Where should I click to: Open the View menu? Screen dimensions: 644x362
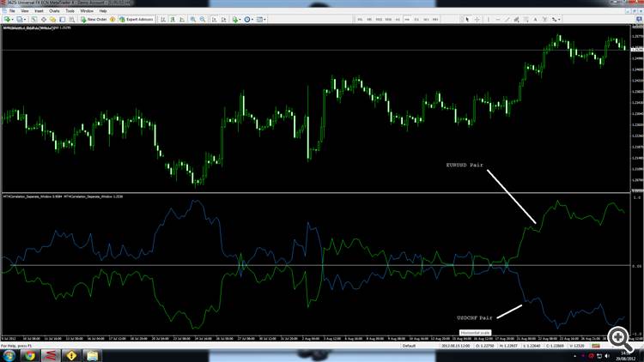(25, 10)
